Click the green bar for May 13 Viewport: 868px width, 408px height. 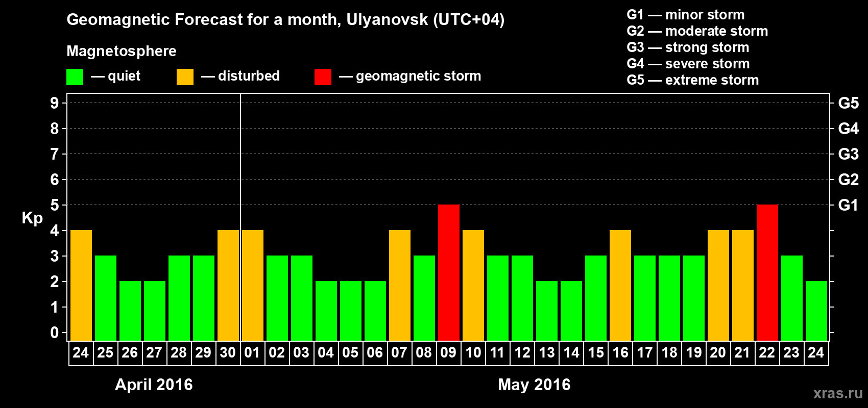547,311
